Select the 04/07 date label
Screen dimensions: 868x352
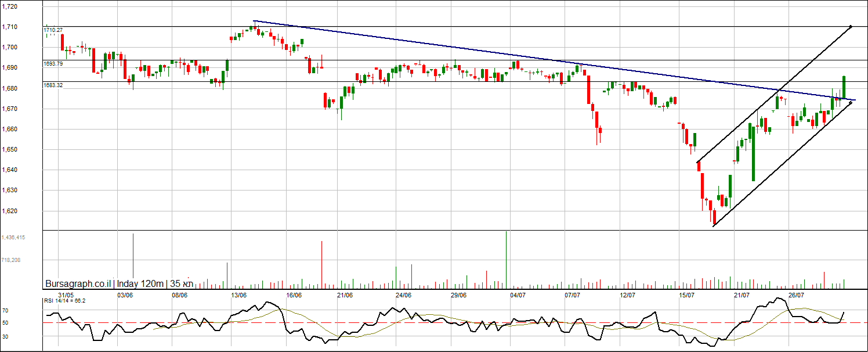[x=518, y=295]
